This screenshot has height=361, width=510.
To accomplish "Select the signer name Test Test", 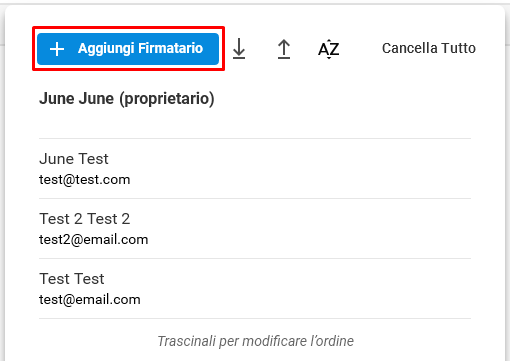I will pos(72,279).
